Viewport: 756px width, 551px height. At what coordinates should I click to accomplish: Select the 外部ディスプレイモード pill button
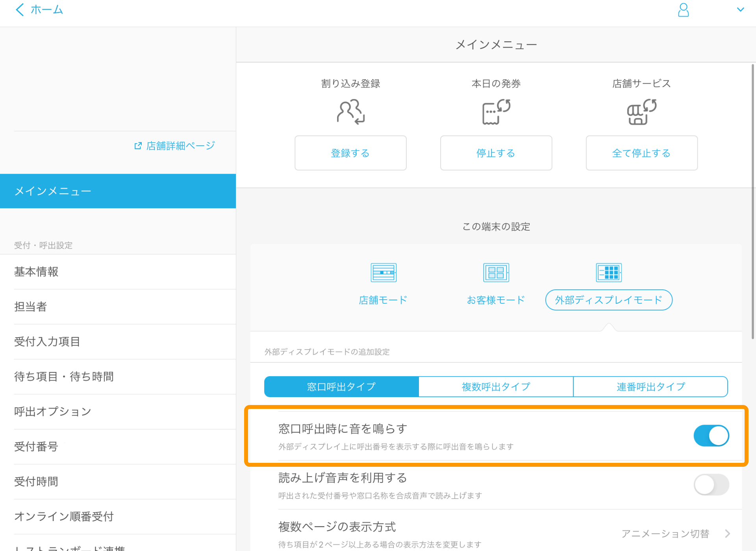pyautogui.click(x=609, y=300)
